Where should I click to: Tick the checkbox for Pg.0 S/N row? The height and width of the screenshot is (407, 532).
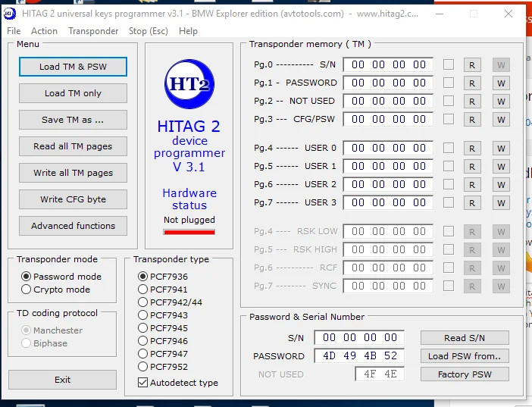[x=449, y=64]
